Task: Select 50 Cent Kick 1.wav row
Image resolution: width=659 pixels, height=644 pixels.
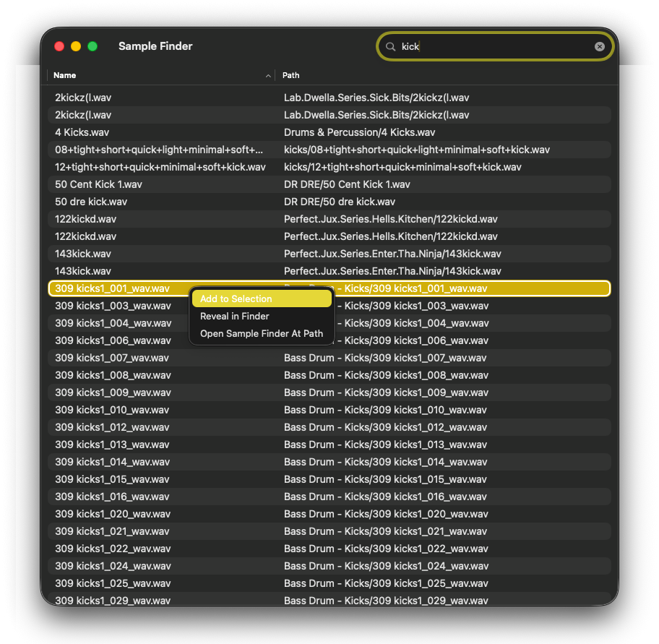Action: tap(98, 184)
